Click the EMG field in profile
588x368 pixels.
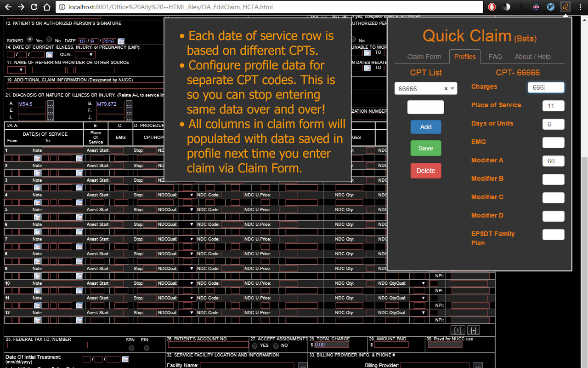coord(553,143)
